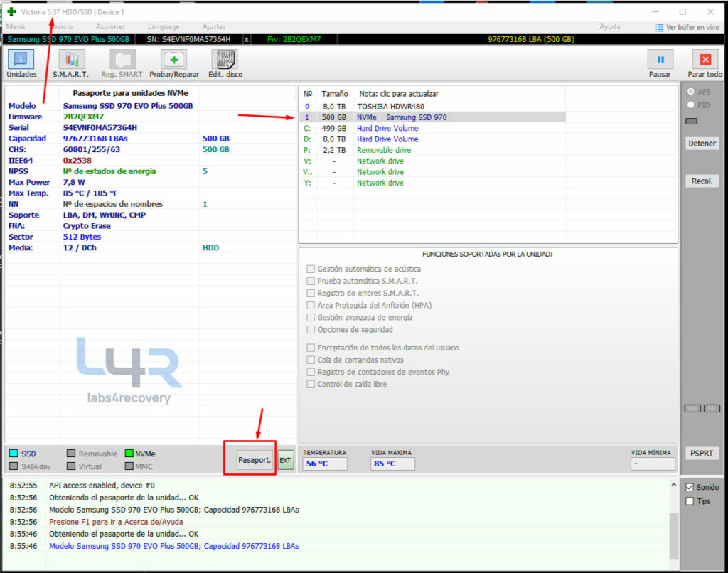This screenshot has height=573, width=728.
Task: Click the log line Presione F1 para Ayuda
Action: [116, 522]
